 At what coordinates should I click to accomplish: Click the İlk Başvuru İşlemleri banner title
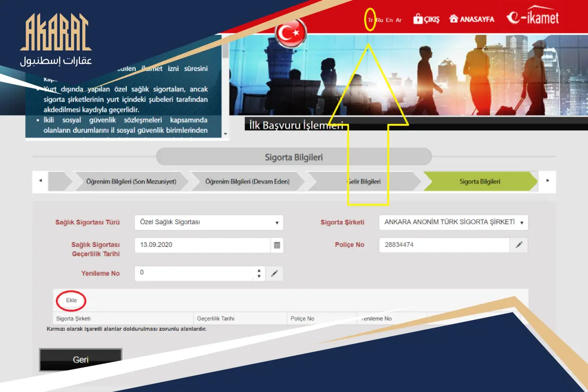296,125
